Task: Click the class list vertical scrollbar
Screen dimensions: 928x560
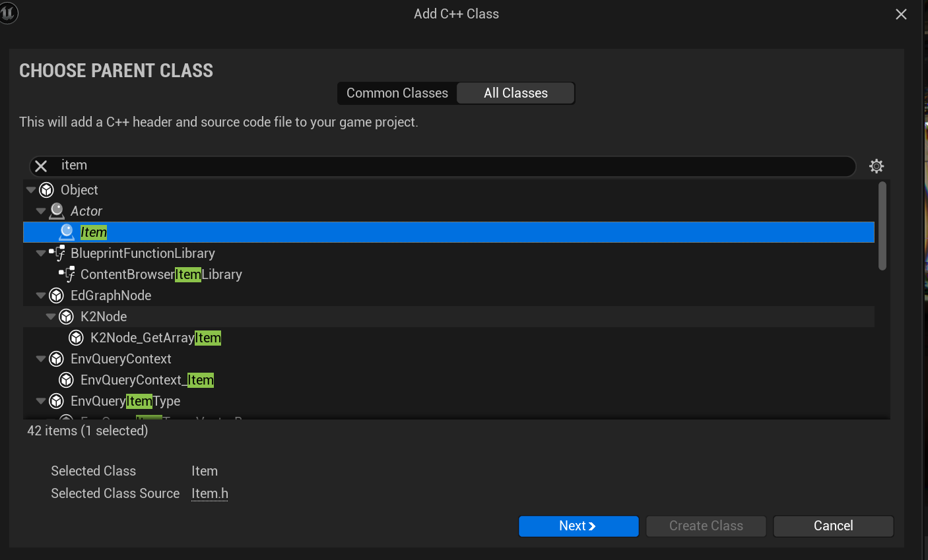Action: click(x=882, y=226)
